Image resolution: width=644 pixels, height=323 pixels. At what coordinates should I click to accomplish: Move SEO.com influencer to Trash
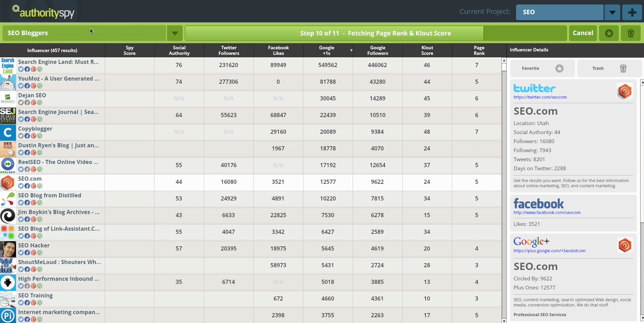610,68
